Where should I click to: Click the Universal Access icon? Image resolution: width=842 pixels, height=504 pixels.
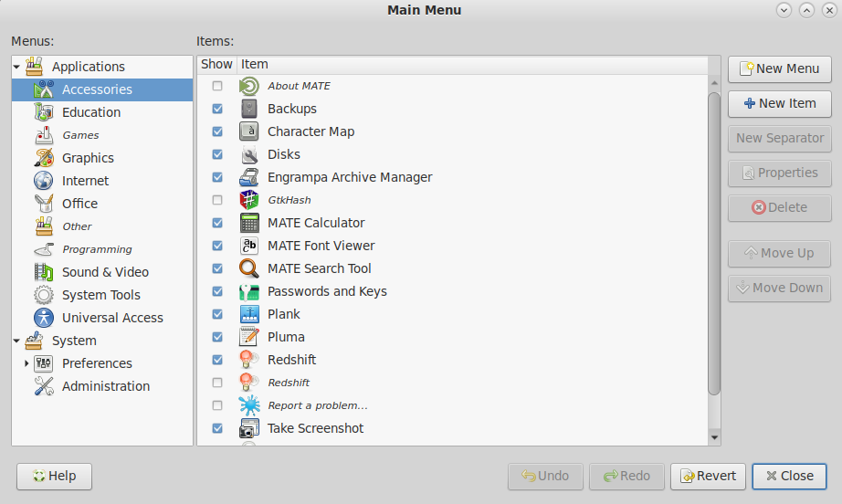(x=44, y=318)
